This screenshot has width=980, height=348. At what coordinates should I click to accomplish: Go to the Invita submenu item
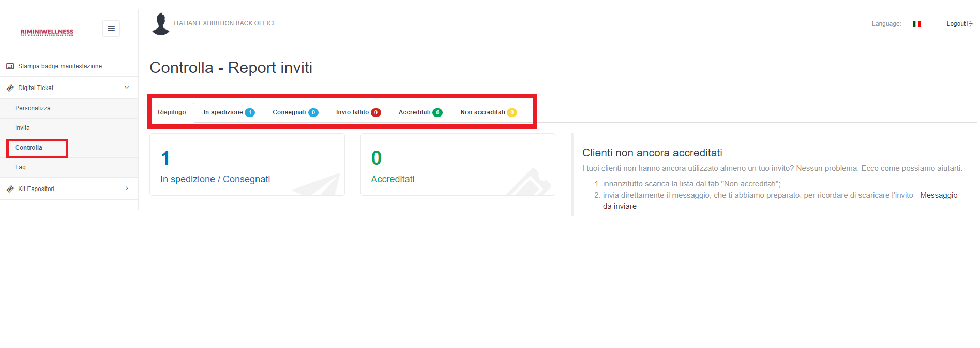point(22,128)
